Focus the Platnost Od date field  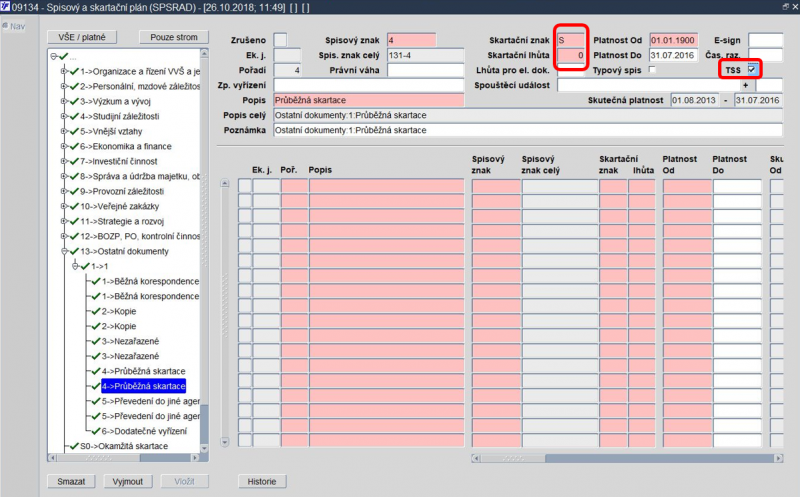tap(673, 40)
